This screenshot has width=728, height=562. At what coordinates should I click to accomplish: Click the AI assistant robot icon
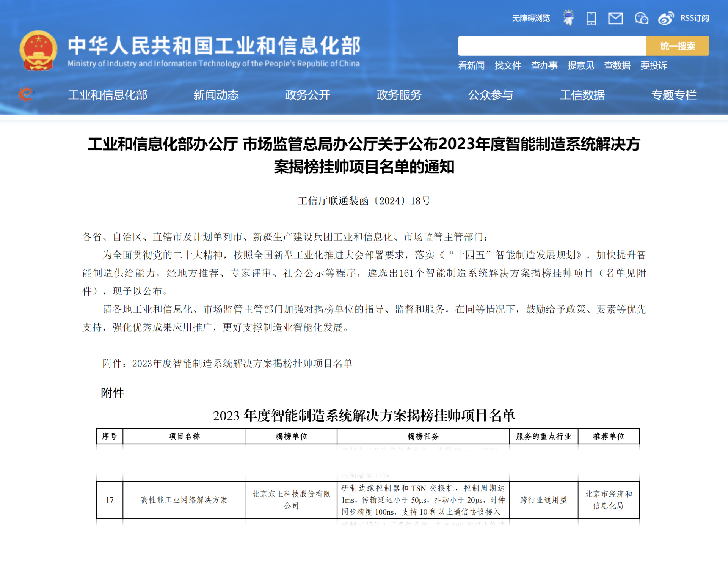click(x=568, y=17)
